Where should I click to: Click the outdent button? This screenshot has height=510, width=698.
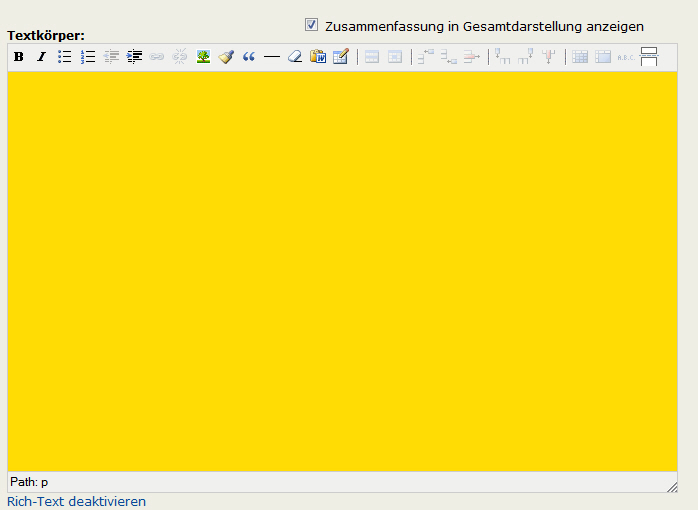(x=111, y=57)
